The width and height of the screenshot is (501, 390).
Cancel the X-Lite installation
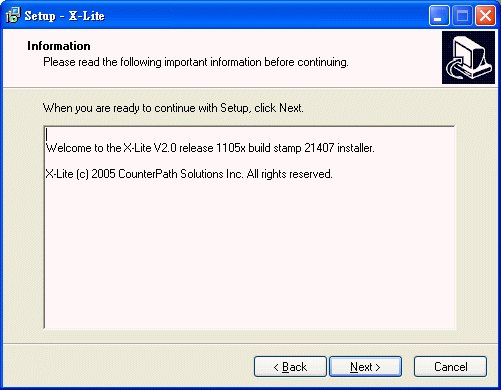[450, 367]
